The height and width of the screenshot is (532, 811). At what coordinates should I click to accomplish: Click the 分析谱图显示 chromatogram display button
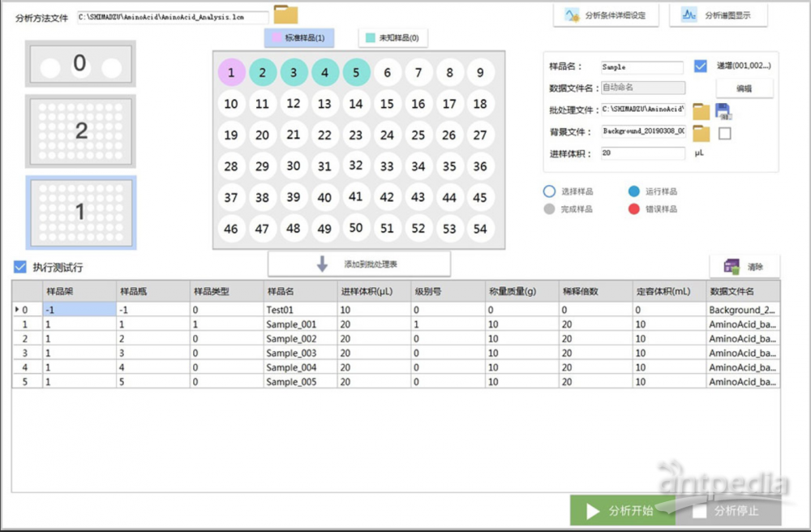tap(718, 15)
